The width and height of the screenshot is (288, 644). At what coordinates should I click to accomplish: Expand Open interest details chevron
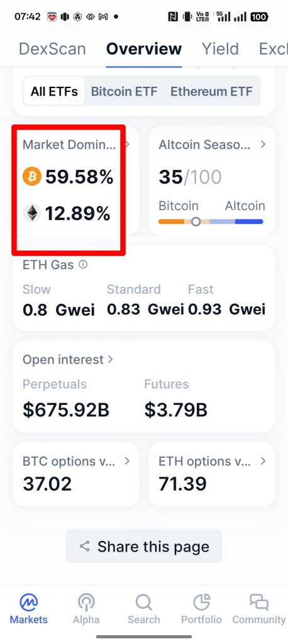coord(110,359)
